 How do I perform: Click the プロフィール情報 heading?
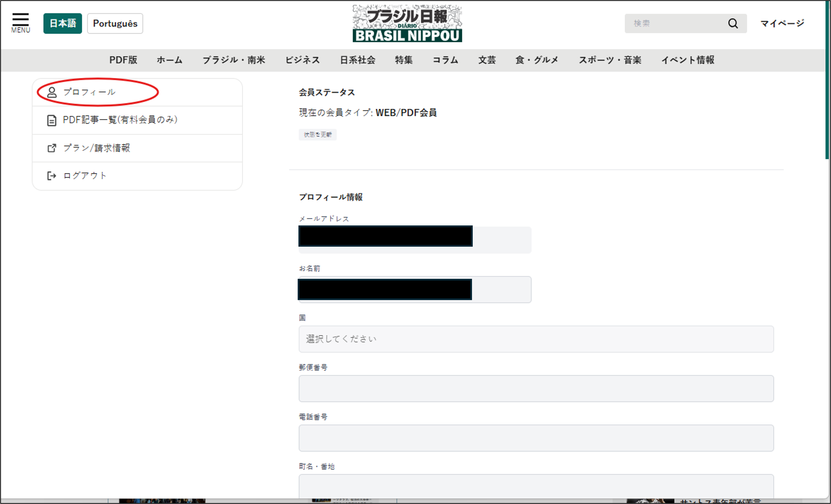[x=331, y=197]
